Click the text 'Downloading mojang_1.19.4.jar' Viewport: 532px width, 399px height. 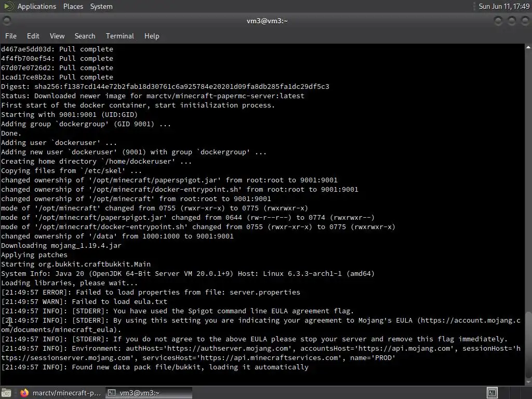pos(61,245)
